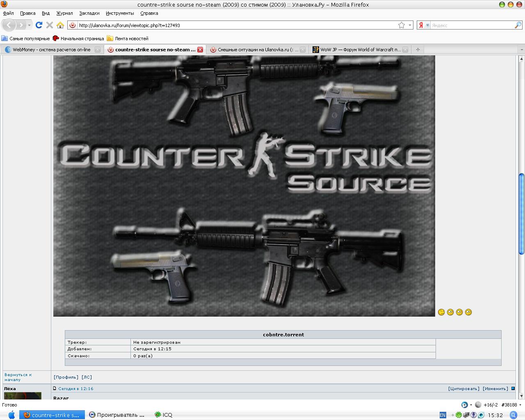
Task: Click the Профиль link
Action: click(x=66, y=377)
